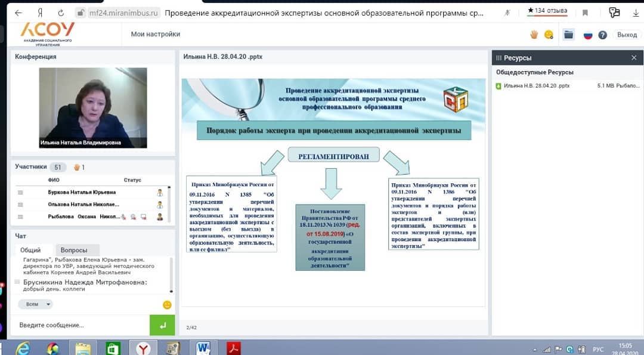
Task: Select participant Ольхова Наталья Николае...
Action: (x=83, y=205)
